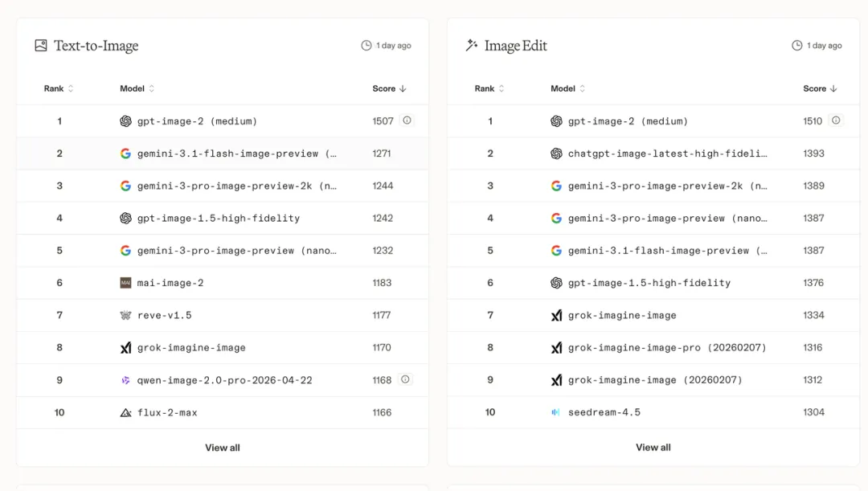Click the seedream-4.5 waveform logo

(x=556, y=412)
